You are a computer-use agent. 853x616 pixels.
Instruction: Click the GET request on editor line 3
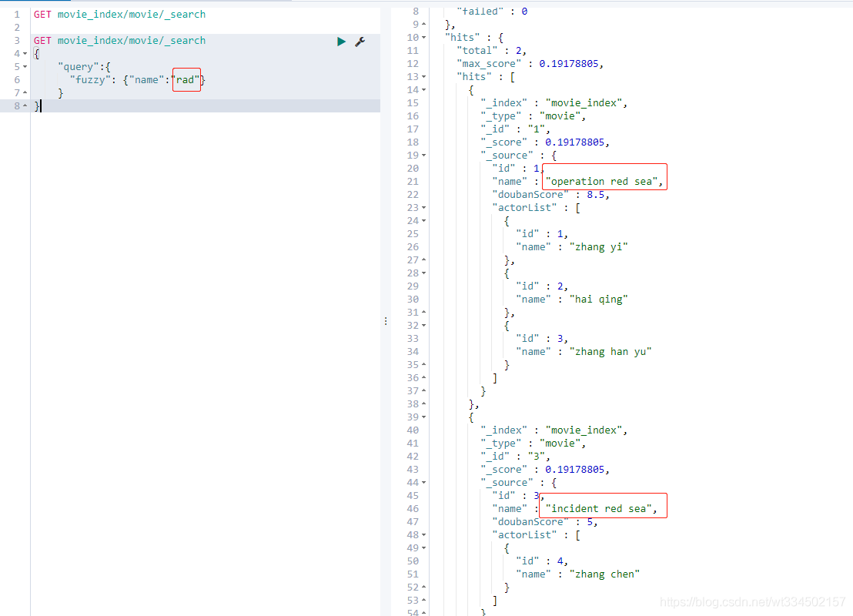(119, 40)
